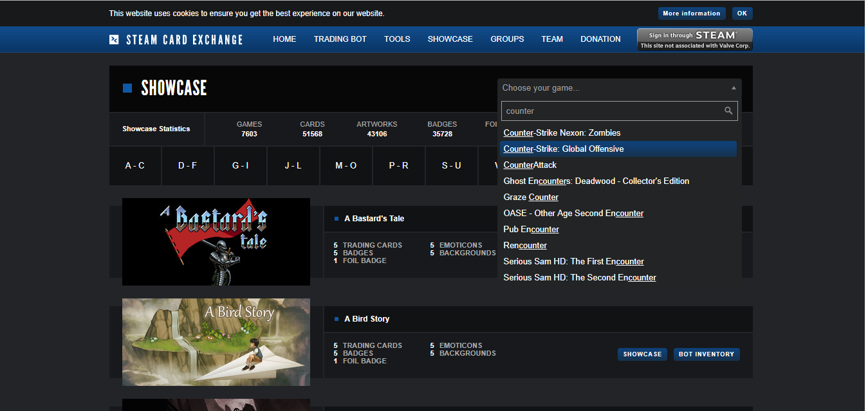
Task: Open Bot Inventory for A Bird Story
Action: 706,354
